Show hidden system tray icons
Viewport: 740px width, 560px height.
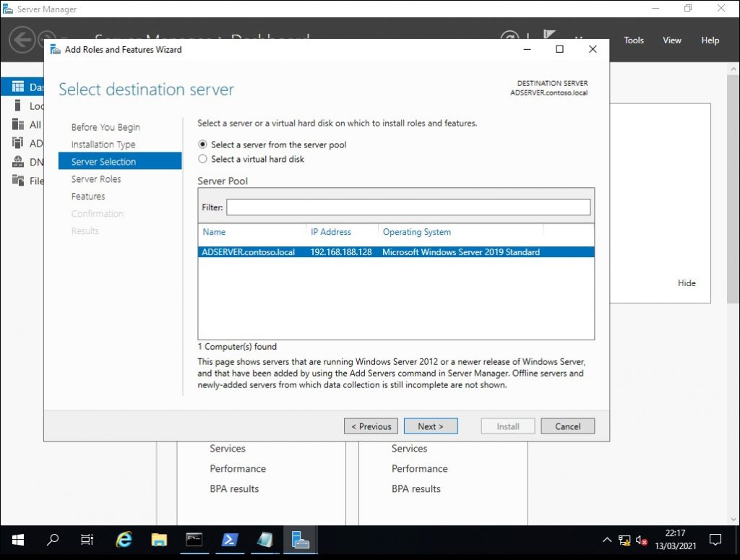(x=607, y=540)
